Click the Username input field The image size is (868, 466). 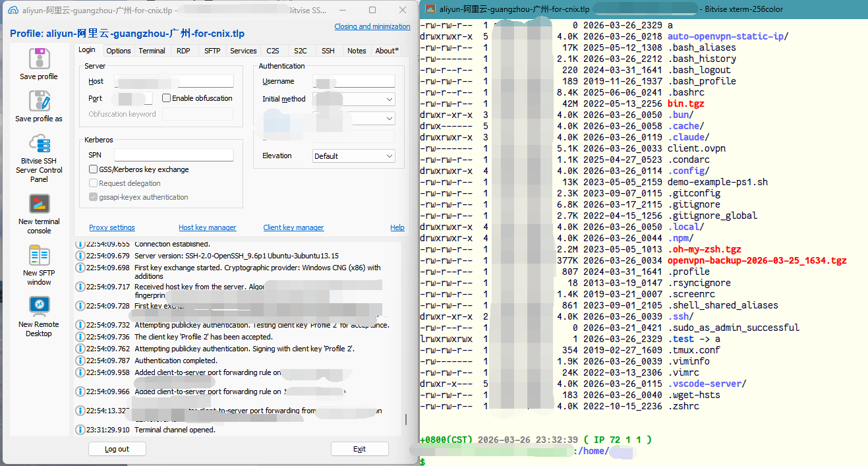353,81
